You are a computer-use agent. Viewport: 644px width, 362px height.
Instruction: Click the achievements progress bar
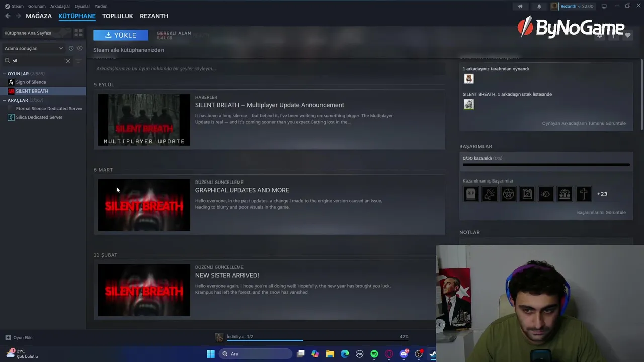tap(546, 164)
